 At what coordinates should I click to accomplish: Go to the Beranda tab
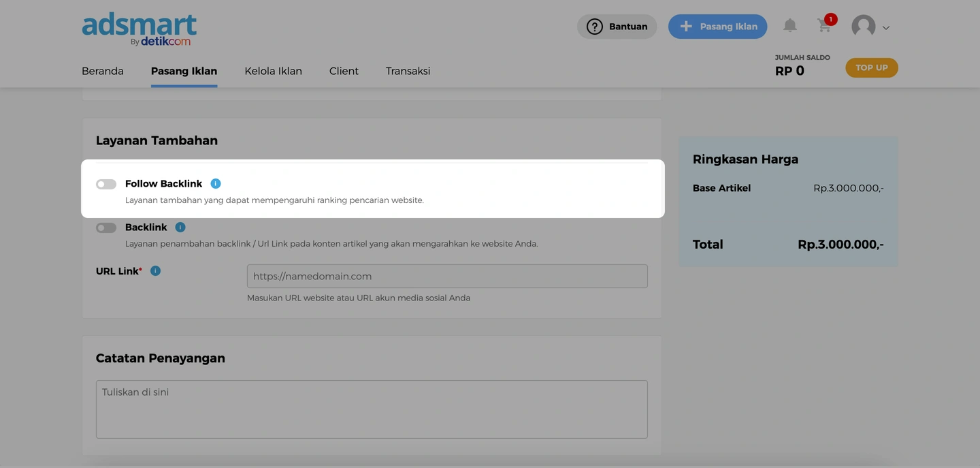(103, 71)
